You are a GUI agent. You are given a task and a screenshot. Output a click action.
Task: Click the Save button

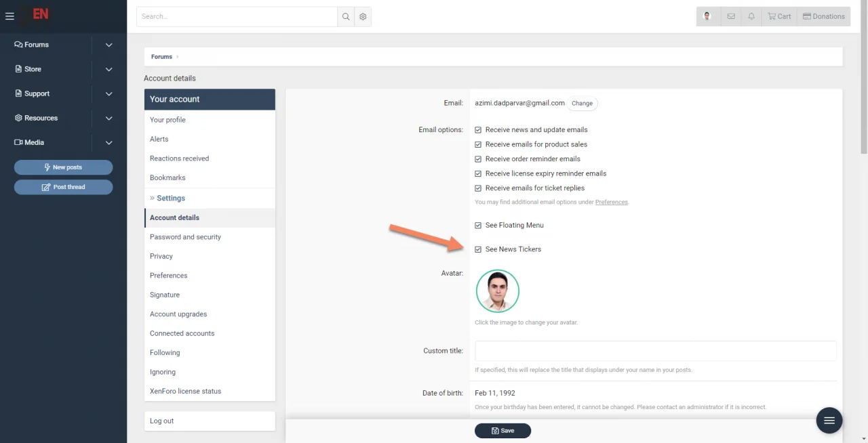tap(502, 431)
